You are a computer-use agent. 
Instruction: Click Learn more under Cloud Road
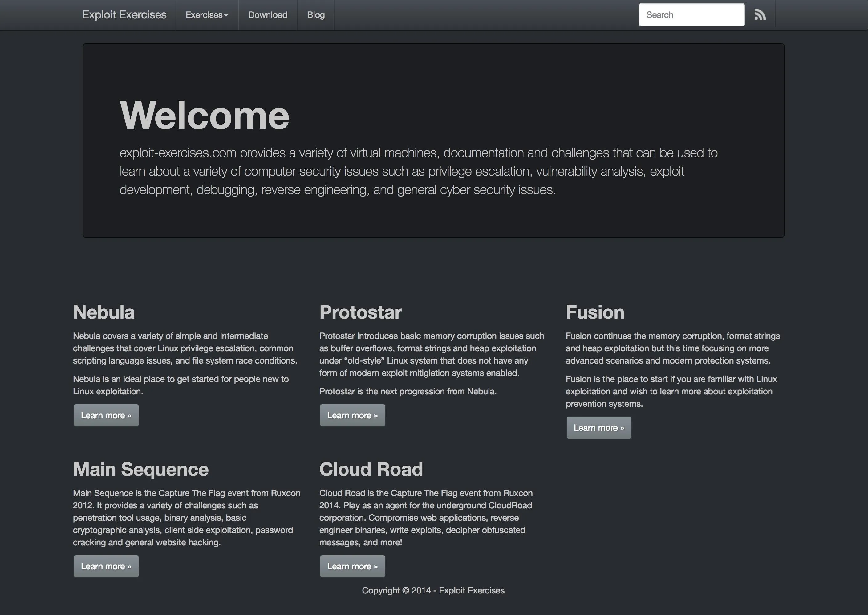352,566
